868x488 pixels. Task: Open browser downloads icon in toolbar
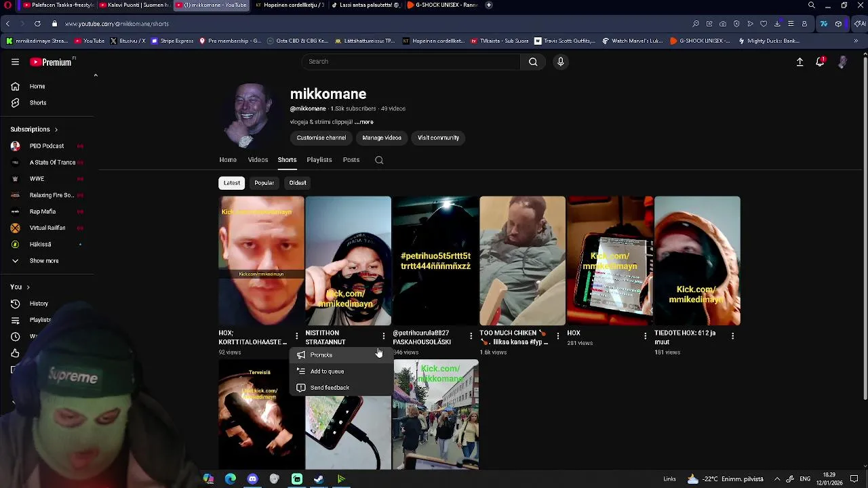point(777,24)
